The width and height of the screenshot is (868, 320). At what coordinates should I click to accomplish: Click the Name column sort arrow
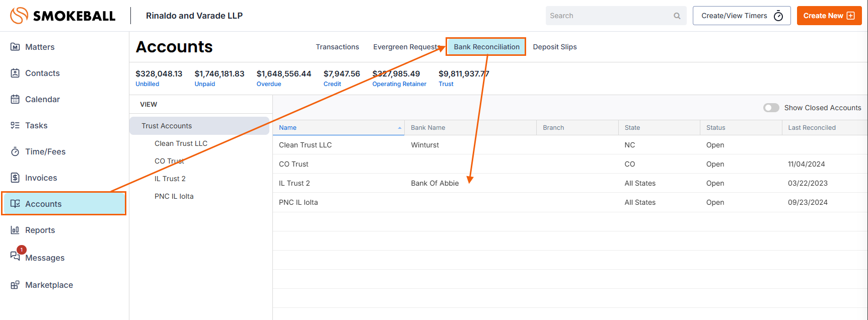point(400,128)
